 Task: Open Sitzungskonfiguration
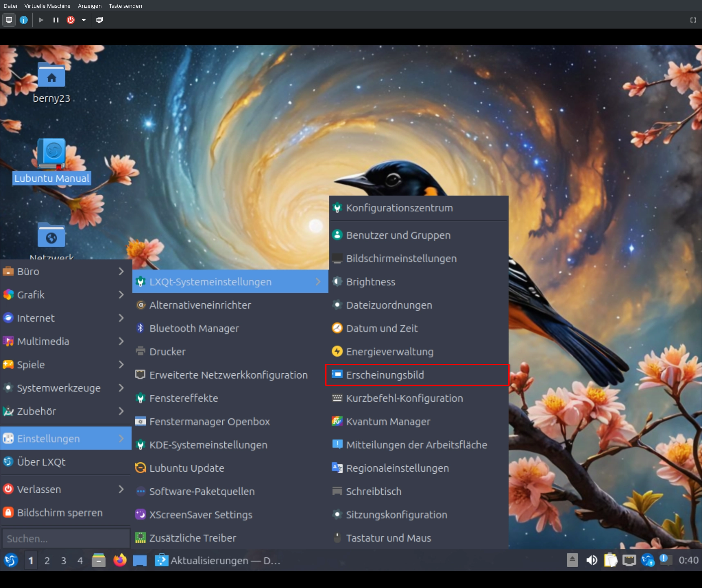point(419,514)
